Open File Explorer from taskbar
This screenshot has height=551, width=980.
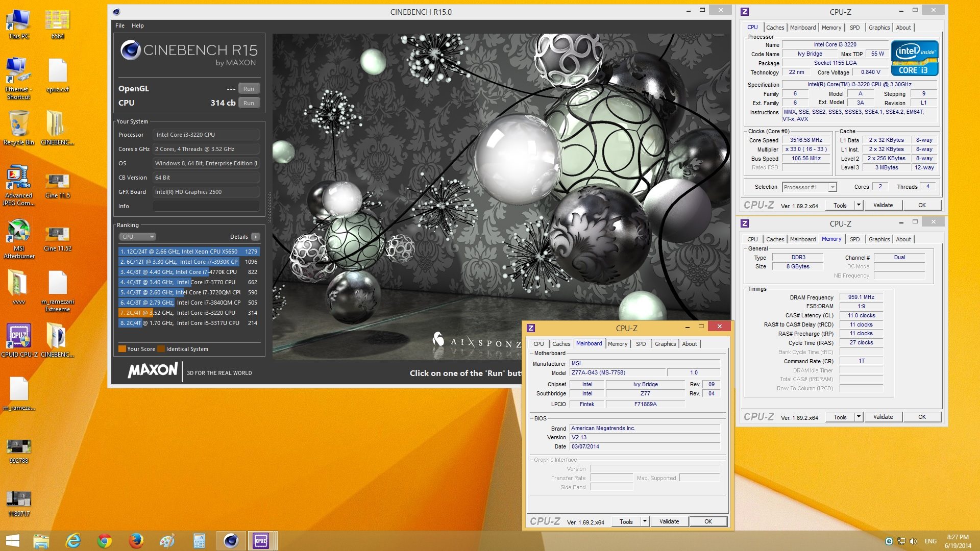tap(41, 541)
